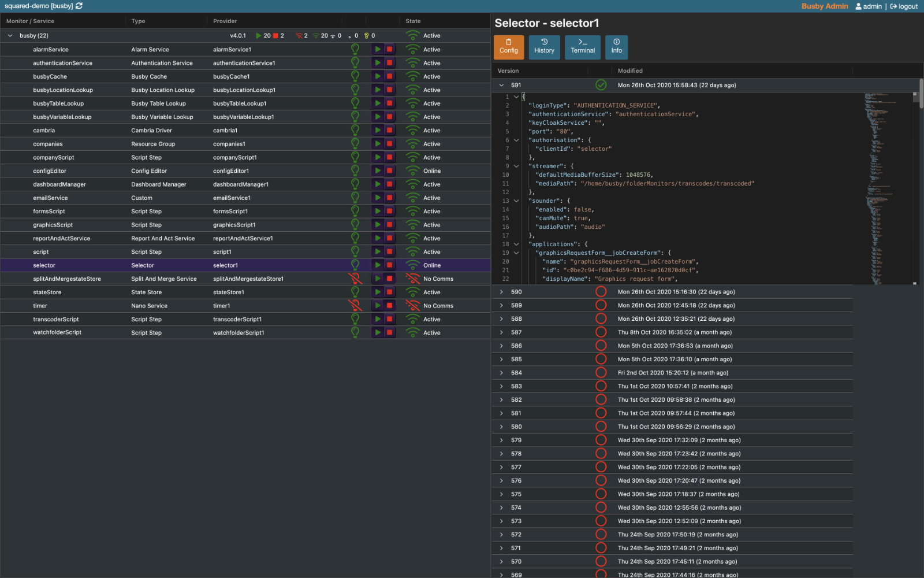924x578 pixels.
Task: Click the crossed-out red lightbulb for splitAndMergestateStore
Action: tap(355, 279)
